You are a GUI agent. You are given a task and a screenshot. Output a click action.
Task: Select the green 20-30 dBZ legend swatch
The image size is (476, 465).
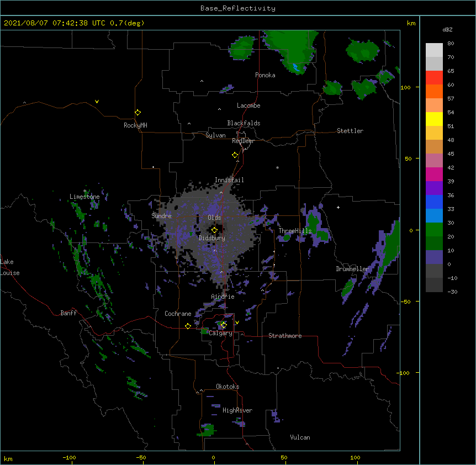pyautogui.click(x=434, y=230)
